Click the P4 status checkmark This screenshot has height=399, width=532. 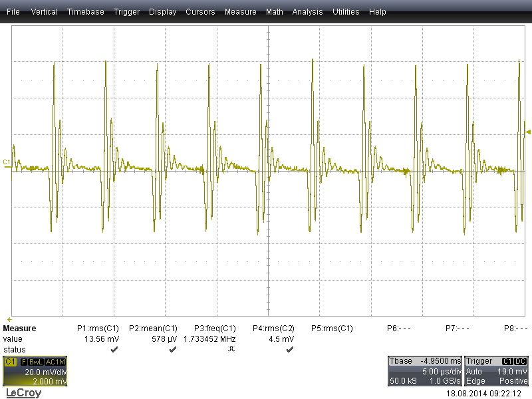pos(290,349)
